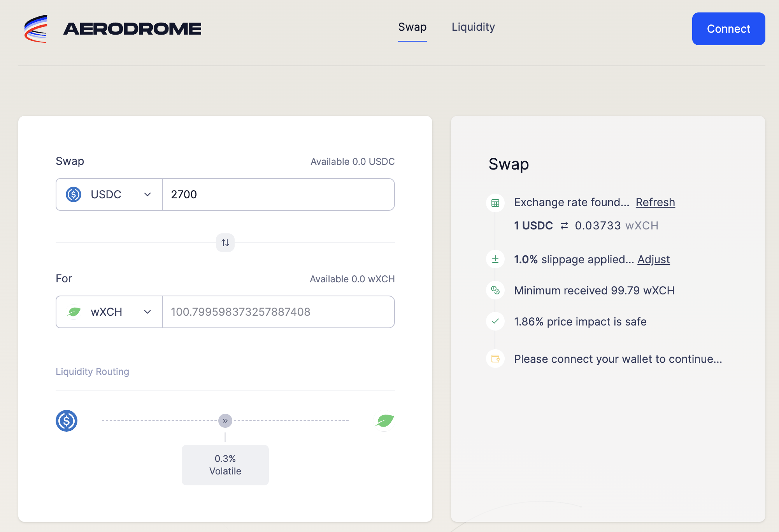Open the USDC token dropdown
Viewport: 779px width, 532px height.
109,194
